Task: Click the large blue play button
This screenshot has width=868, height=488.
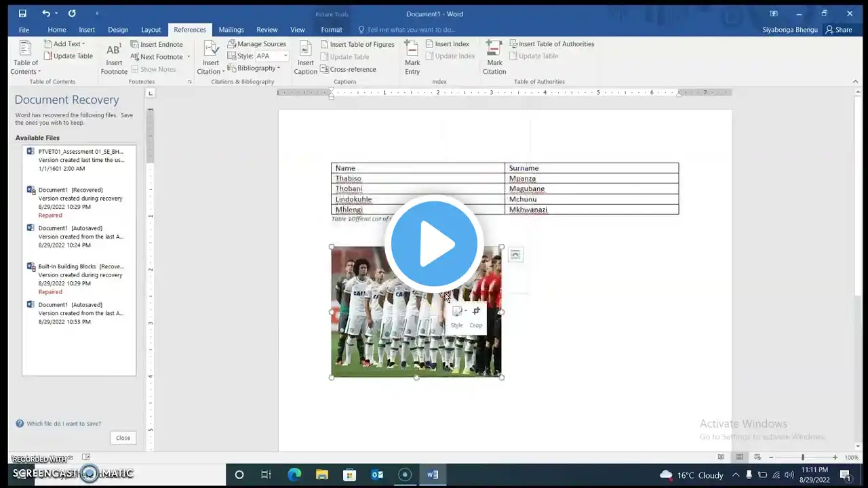Action: [x=434, y=244]
